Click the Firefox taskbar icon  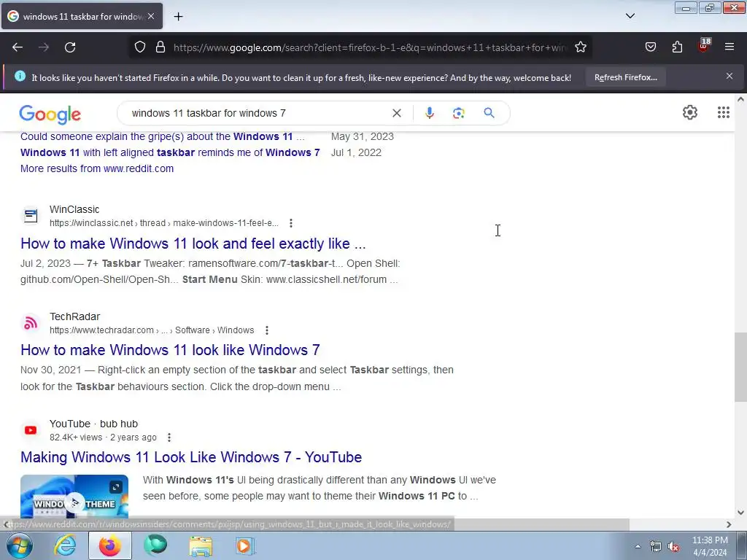[x=109, y=545]
